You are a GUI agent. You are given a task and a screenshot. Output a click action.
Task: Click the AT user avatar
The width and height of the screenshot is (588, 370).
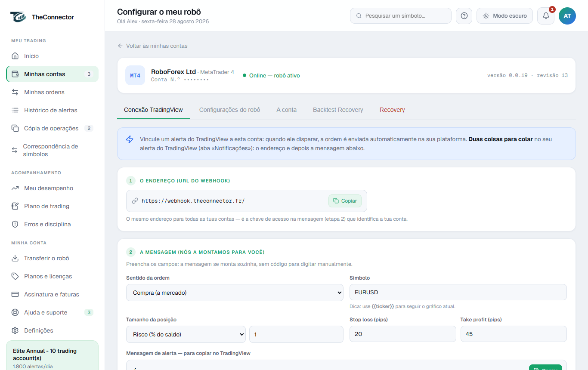coord(567,16)
